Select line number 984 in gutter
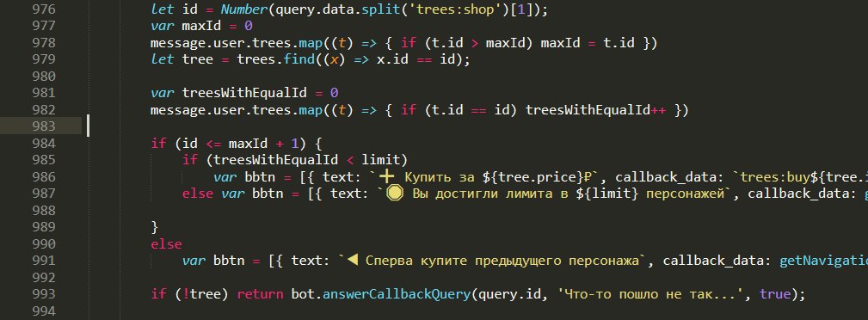The width and height of the screenshot is (868, 320). 44,144
